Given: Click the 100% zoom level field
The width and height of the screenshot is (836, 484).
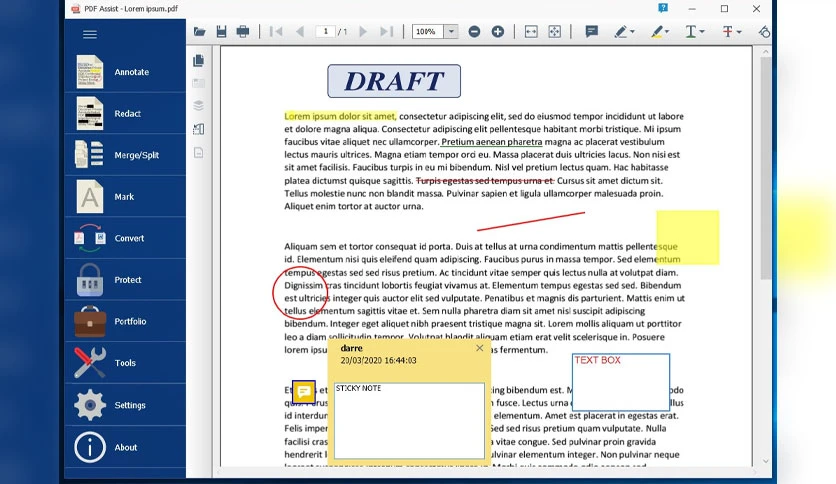Looking at the screenshot, I should pos(428,31).
